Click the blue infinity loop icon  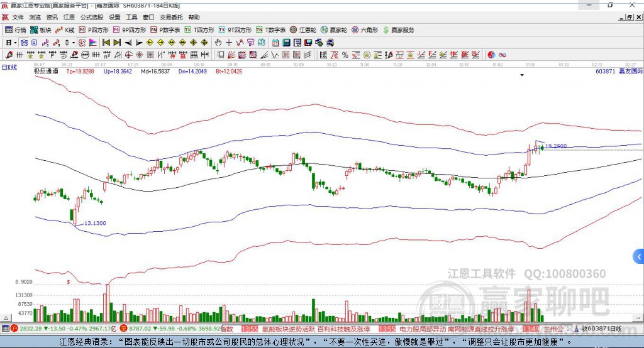[502, 55]
